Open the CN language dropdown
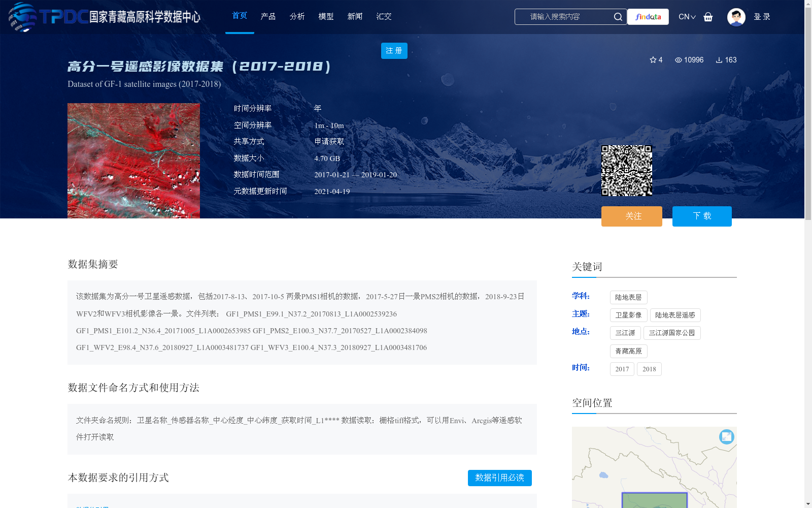 (x=687, y=17)
